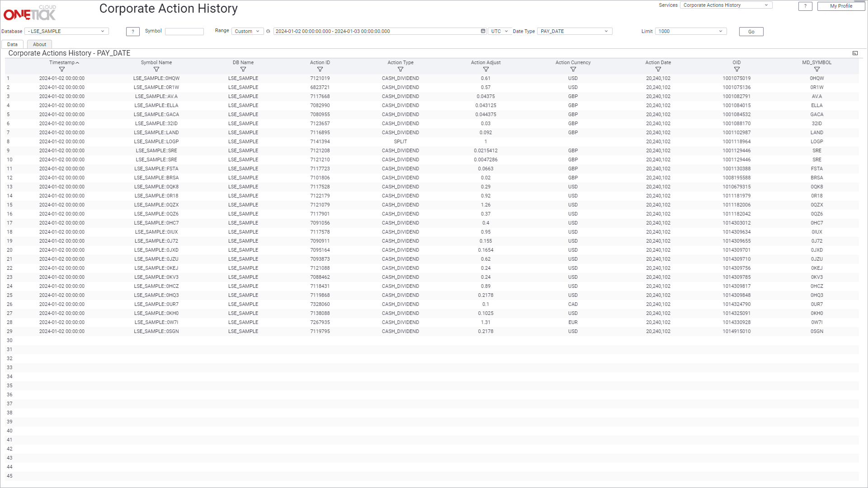Open the Symbol Name column filter
Image resolution: width=868 pixels, height=488 pixels.
coord(156,70)
